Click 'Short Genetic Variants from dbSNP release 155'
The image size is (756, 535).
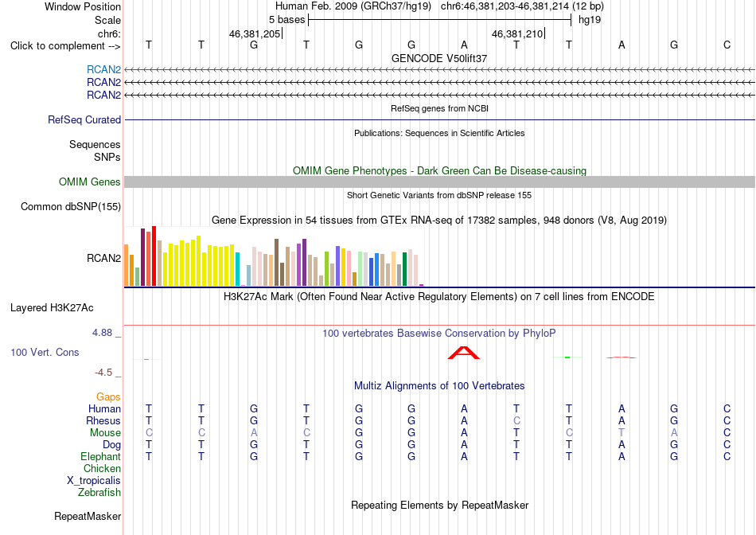click(439, 195)
